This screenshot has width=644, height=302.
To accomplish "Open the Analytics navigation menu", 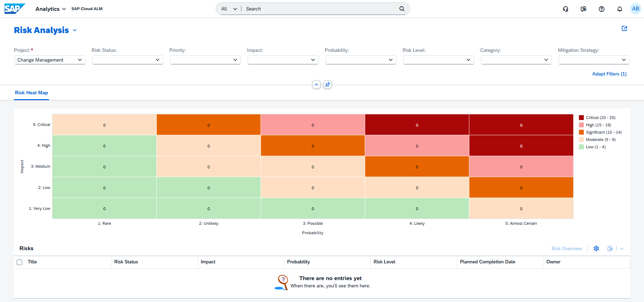I will [50, 9].
